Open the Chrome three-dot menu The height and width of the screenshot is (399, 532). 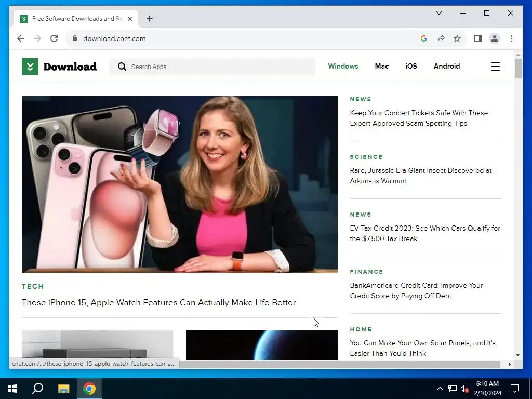[x=511, y=38]
